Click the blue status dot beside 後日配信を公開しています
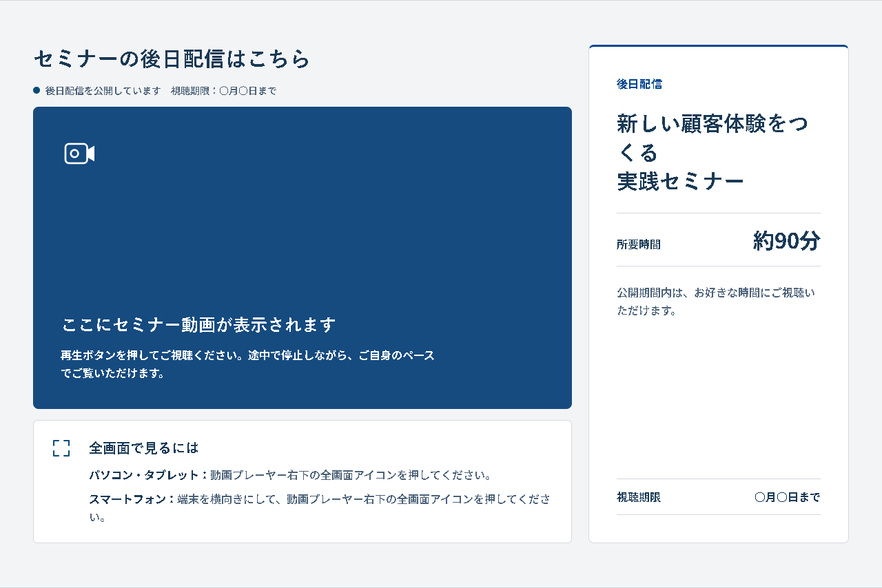This screenshot has width=882, height=588. coord(37,90)
